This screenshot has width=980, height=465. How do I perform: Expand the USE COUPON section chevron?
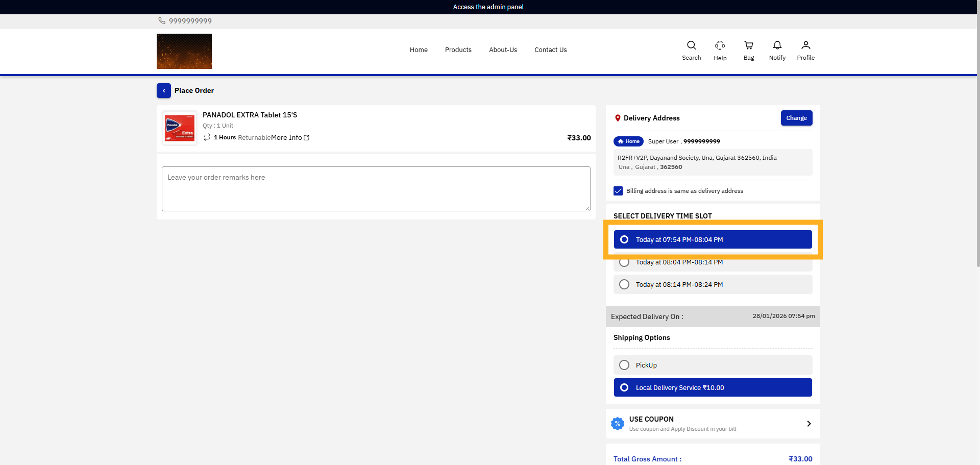808,424
